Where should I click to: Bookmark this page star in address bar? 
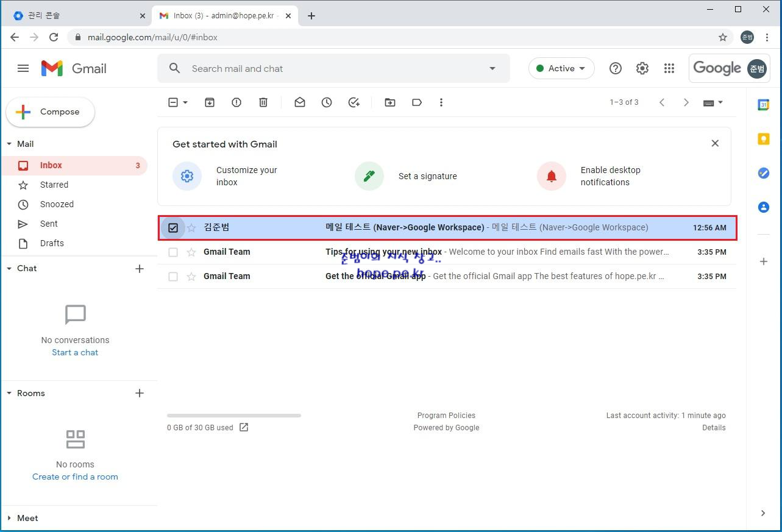point(723,37)
